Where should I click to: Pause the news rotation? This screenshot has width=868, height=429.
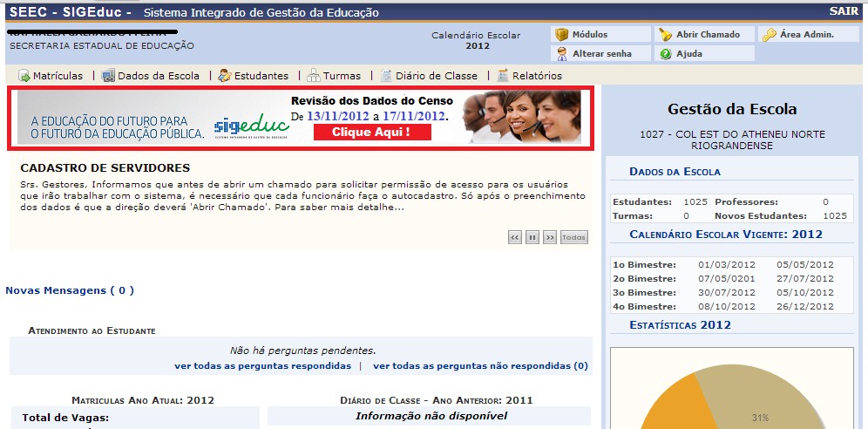(532, 237)
